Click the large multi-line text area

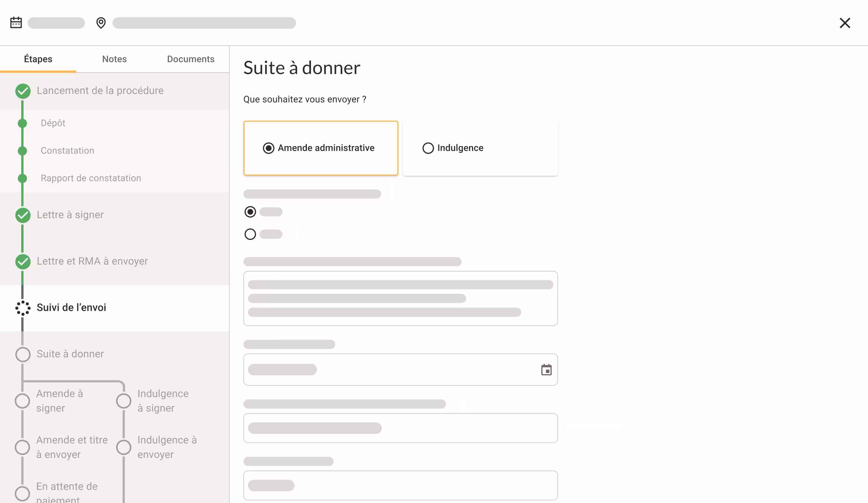[400, 298]
